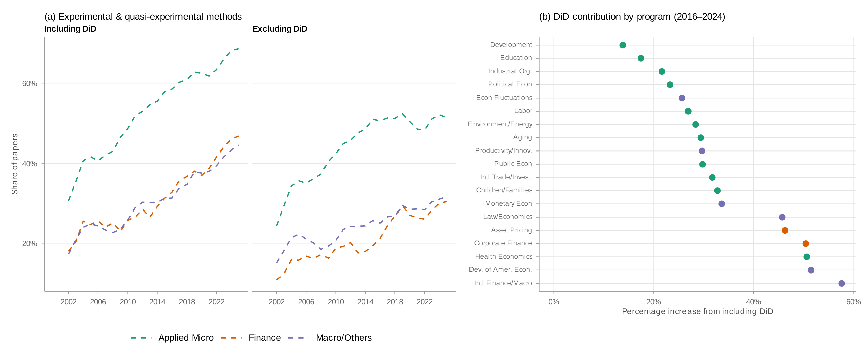
Task: Click the Applied Micro legend line swatch
Action: (141, 338)
